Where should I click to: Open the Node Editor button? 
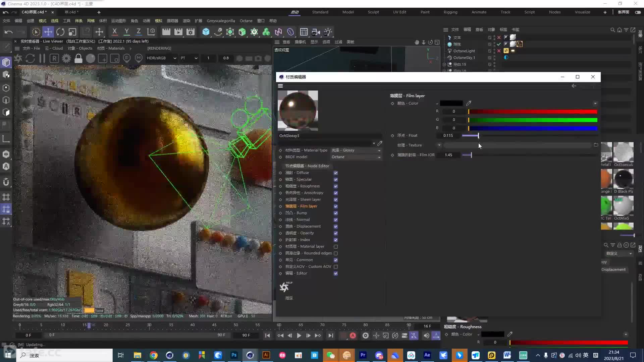coord(307,166)
